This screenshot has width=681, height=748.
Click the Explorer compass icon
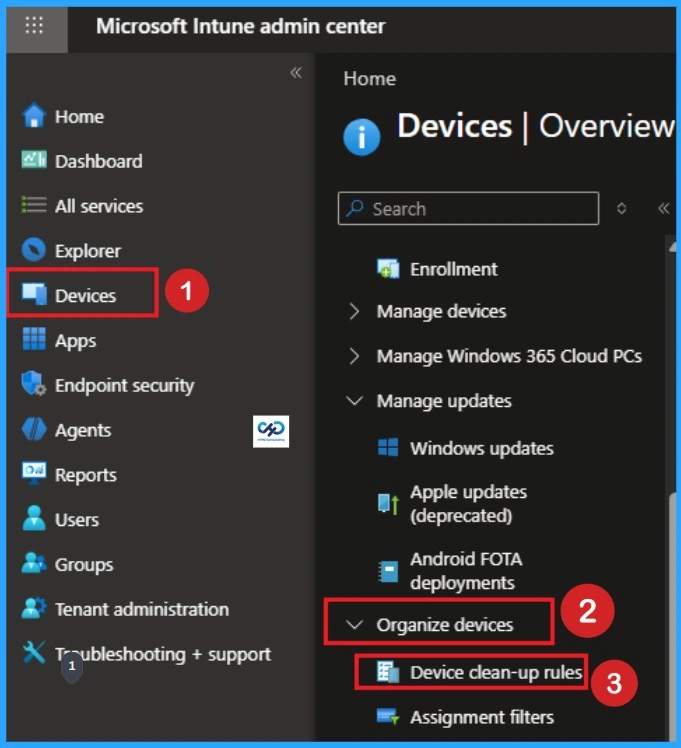tap(34, 249)
